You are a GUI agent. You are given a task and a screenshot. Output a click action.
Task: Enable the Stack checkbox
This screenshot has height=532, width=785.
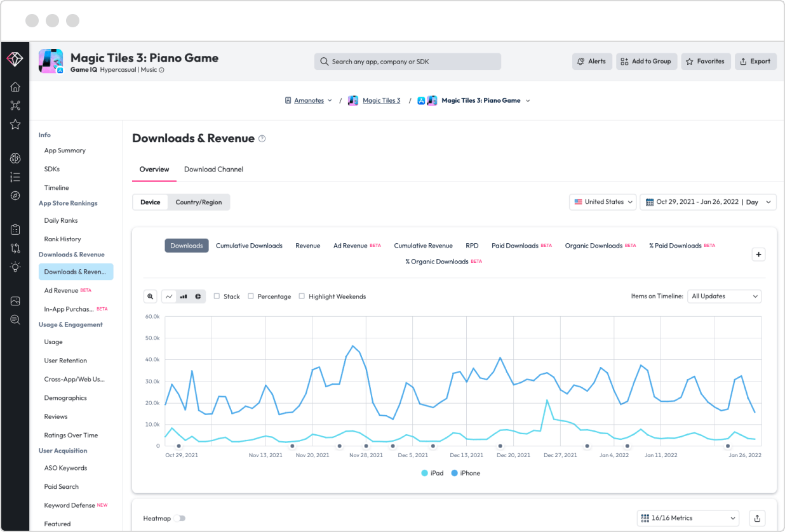coord(217,296)
